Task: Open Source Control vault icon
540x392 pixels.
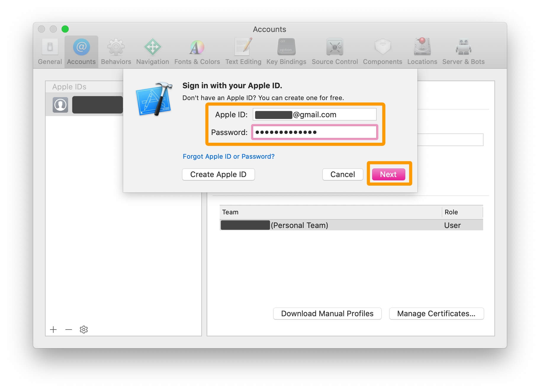Action: click(x=335, y=47)
